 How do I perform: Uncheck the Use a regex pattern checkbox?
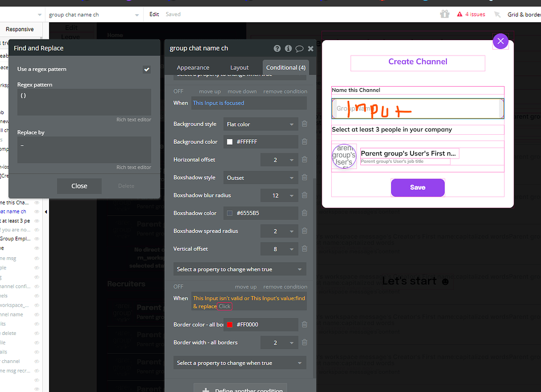(147, 69)
